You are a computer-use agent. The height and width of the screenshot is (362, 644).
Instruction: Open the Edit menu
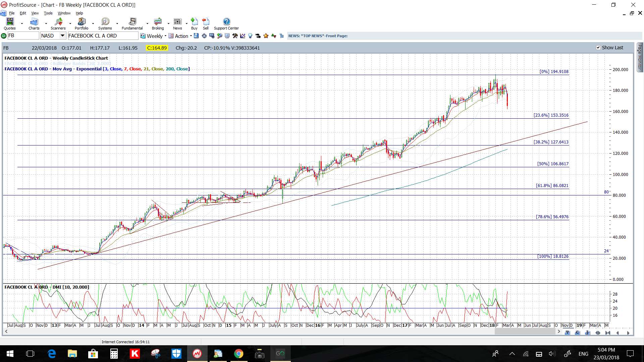click(23, 13)
